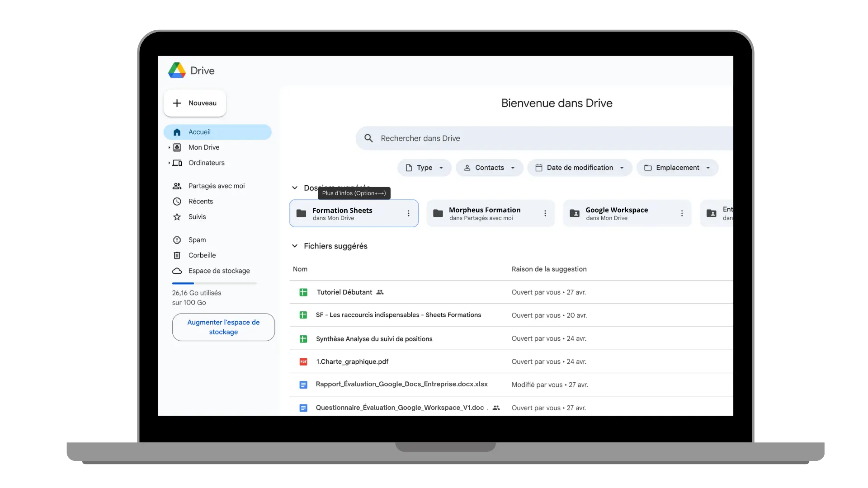Click the Mon Drive icon
This screenshot has width=868, height=488.
[x=177, y=147]
